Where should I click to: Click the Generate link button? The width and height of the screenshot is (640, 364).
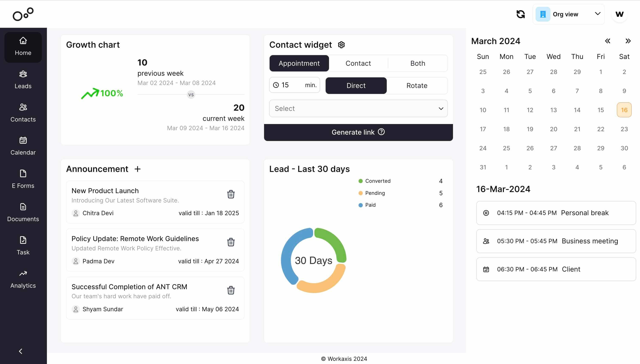tap(358, 132)
